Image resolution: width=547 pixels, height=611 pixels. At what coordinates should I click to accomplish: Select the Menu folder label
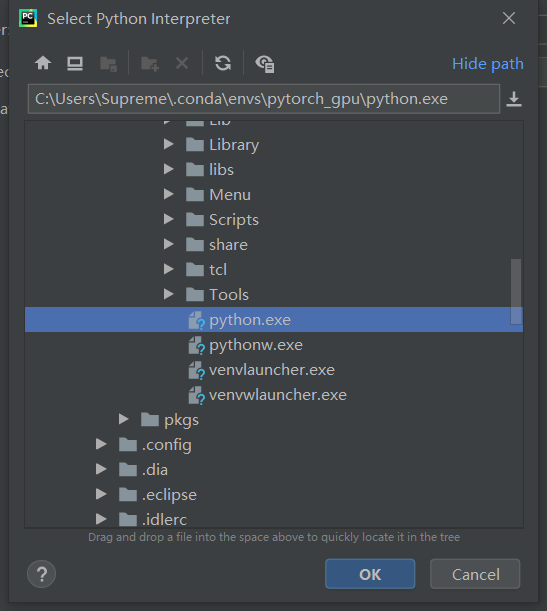tap(230, 194)
